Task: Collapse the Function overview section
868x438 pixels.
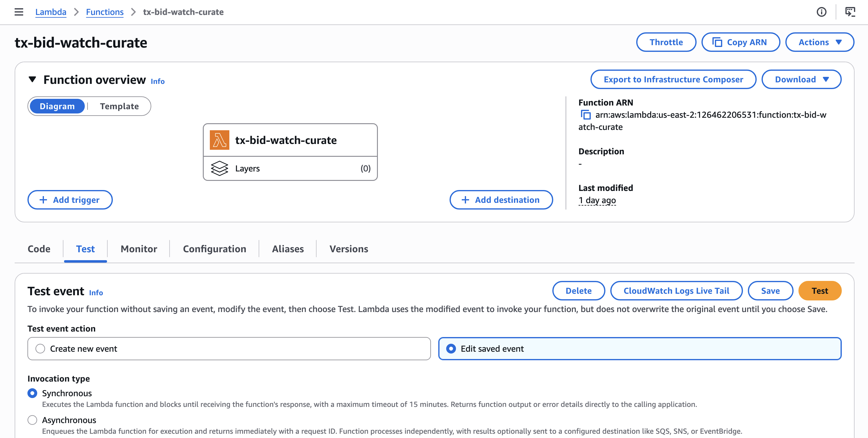Action: 32,79
